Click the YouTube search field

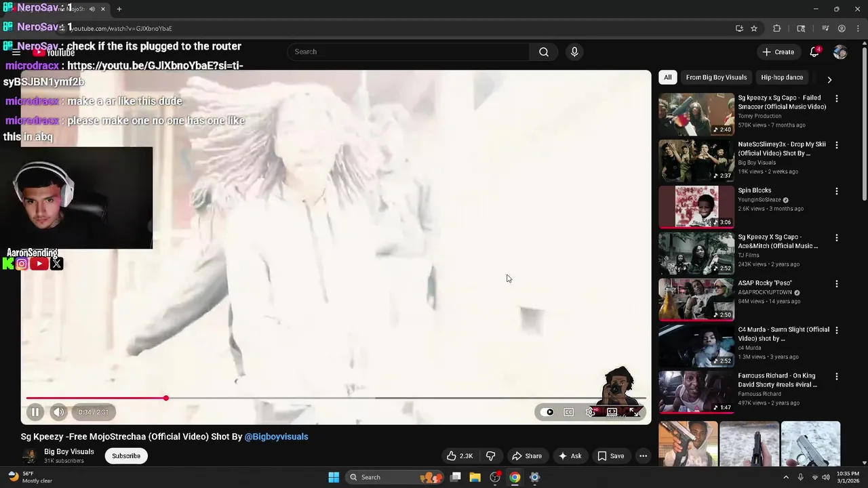click(408, 52)
